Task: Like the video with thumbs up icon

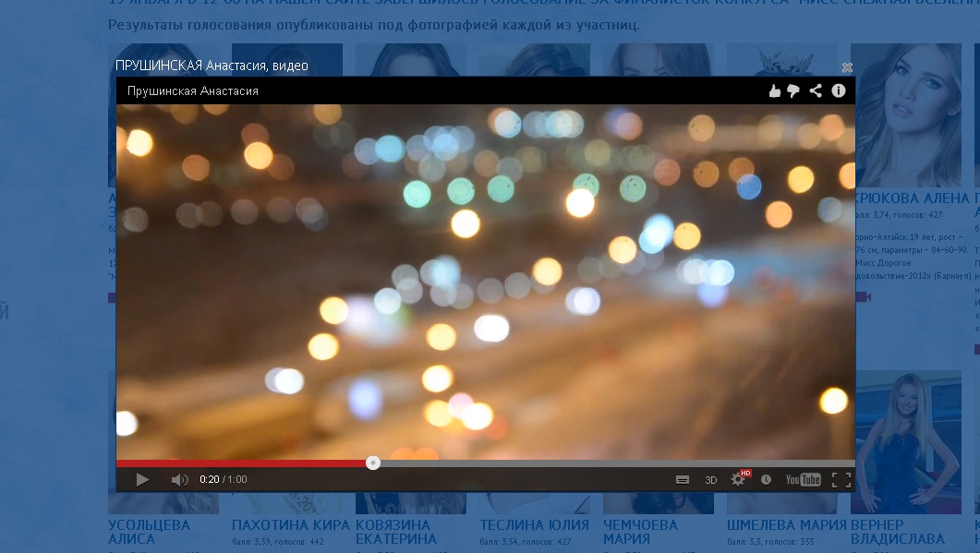Action: [774, 91]
